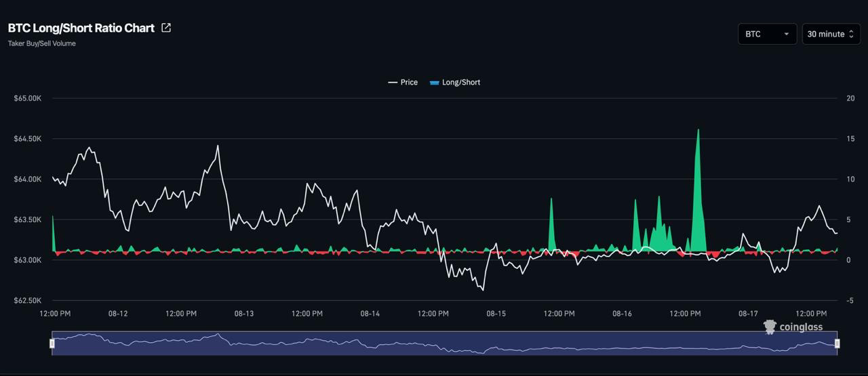Screen dimensions: 868x376
Task: Click the 08-16 date axis label
Action: click(623, 314)
